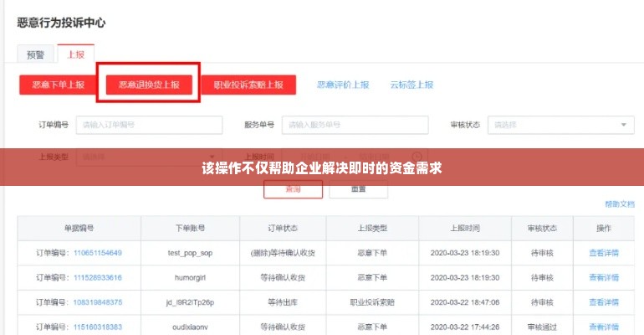Open the 恶意评价上报 link
This screenshot has width=644, height=335.
(343, 85)
